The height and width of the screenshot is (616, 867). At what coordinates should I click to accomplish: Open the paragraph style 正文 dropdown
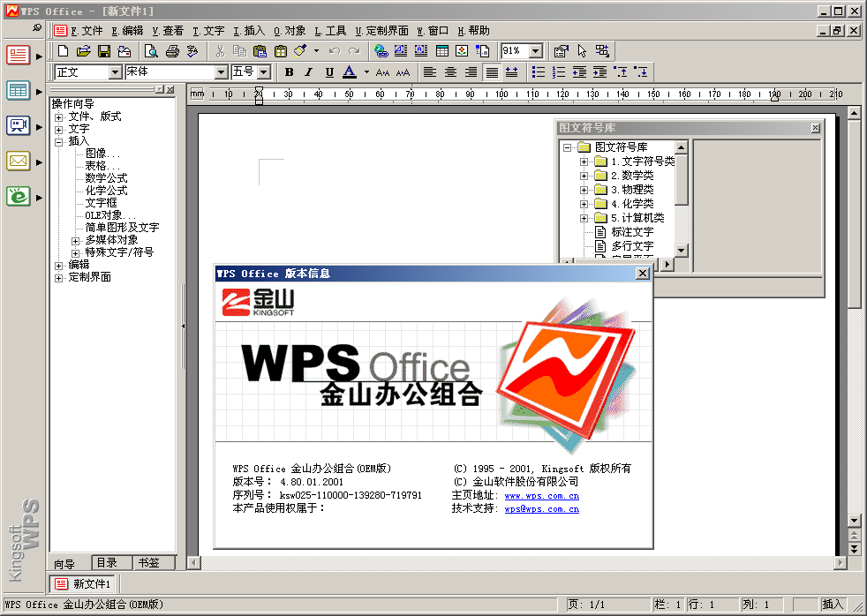(x=115, y=71)
